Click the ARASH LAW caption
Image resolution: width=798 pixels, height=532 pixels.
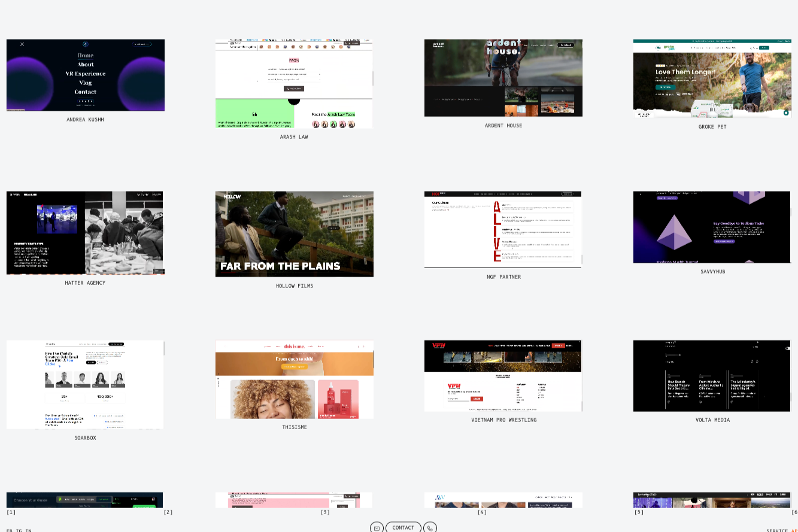[x=294, y=137]
